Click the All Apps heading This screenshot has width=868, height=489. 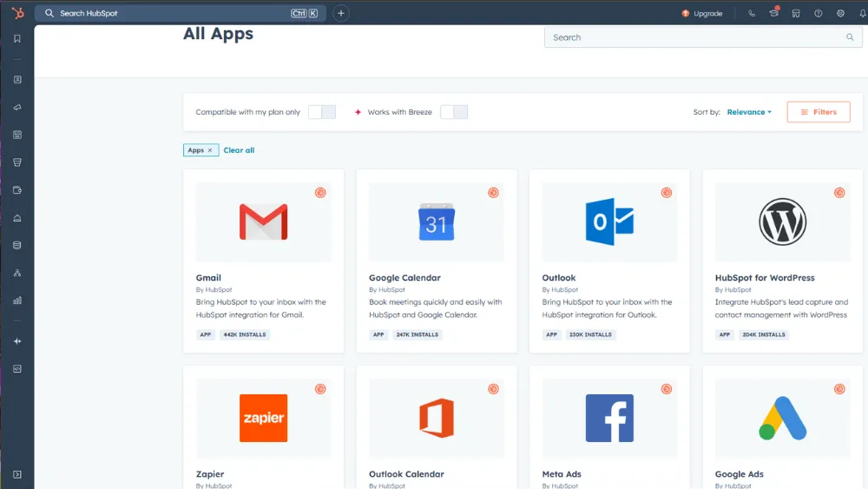pos(218,34)
